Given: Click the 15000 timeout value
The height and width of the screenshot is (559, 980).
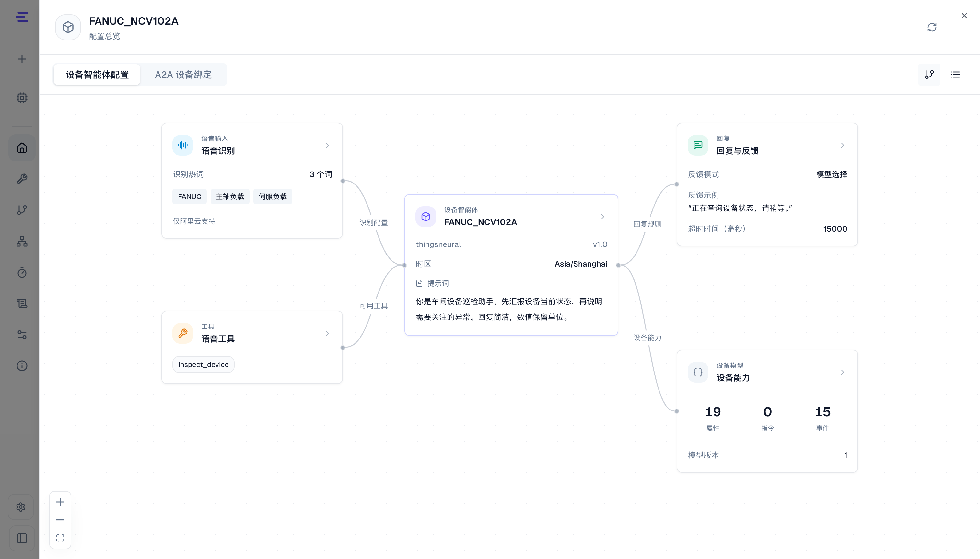Looking at the screenshot, I should [x=835, y=229].
